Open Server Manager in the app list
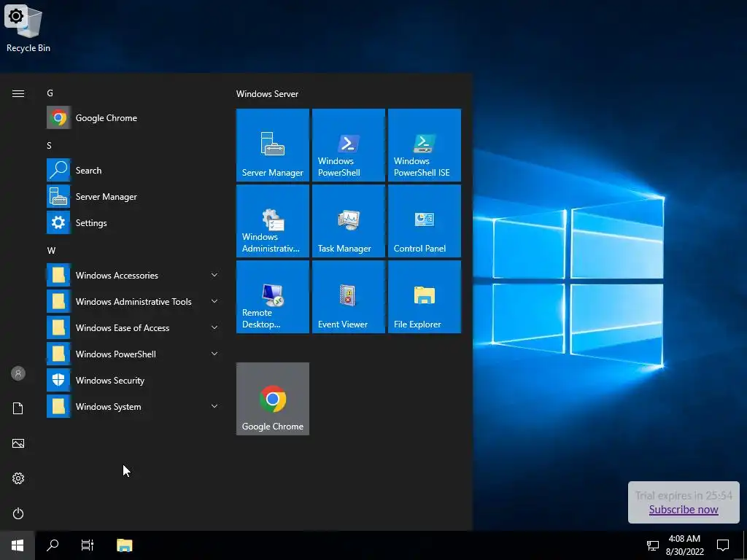Viewport: 747px width, 560px height. [134, 196]
